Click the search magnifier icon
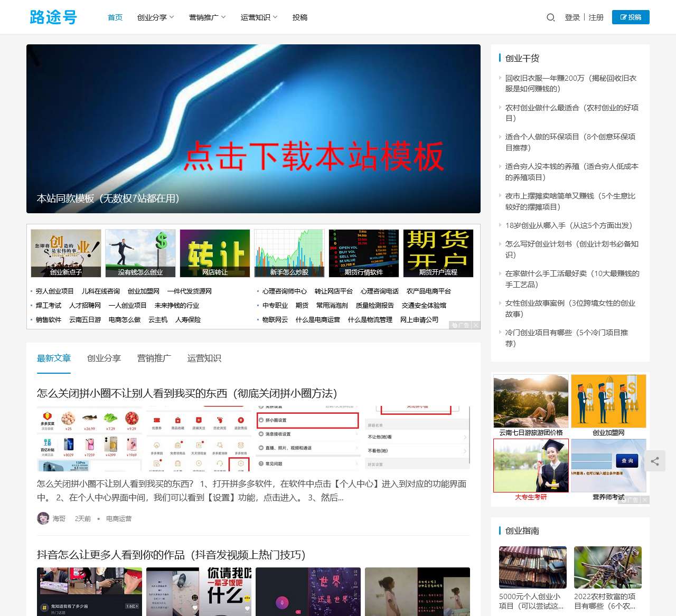Screen dimensions: 676x616 coord(550,17)
